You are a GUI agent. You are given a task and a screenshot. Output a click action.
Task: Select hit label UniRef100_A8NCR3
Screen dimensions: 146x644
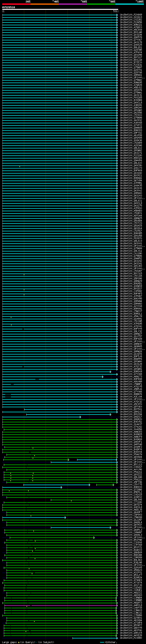coord(131,432)
